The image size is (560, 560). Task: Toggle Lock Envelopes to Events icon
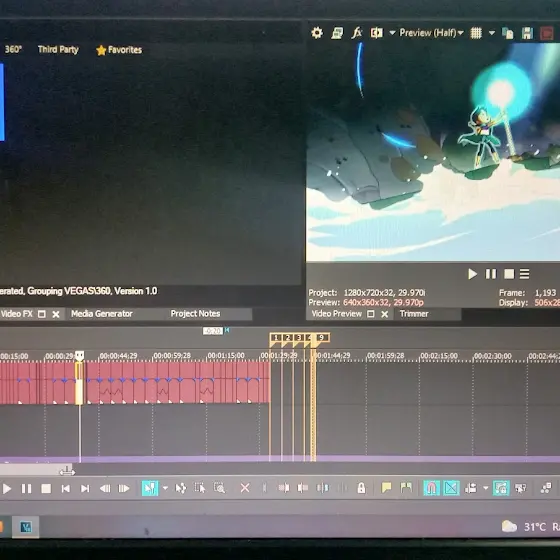(x=501, y=488)
